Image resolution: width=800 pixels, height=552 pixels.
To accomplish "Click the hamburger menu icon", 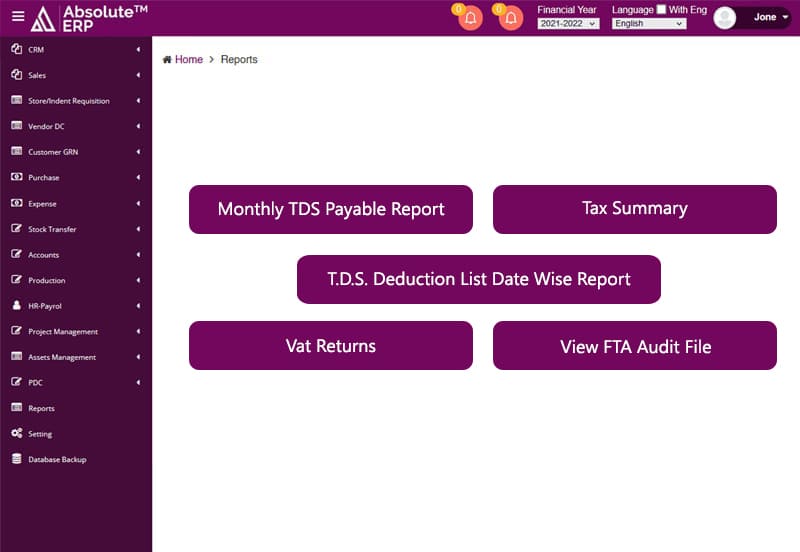I will 18,16.
